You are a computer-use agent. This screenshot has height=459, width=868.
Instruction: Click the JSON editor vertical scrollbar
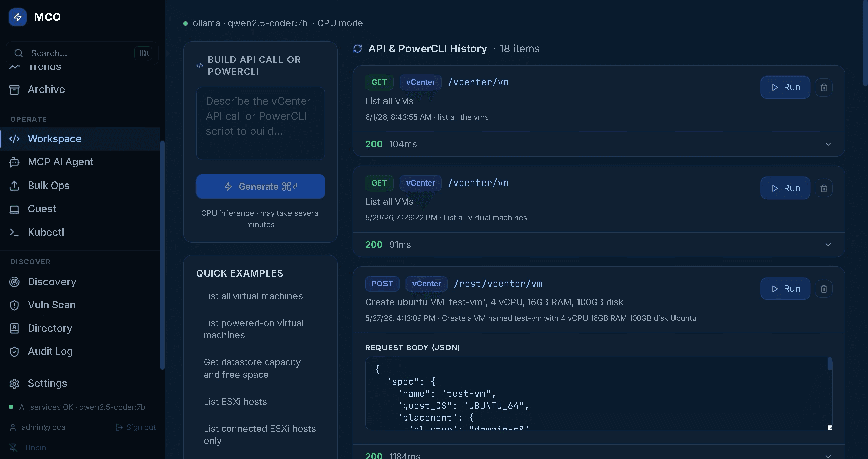pyautogui.click(x=830, y=364)
